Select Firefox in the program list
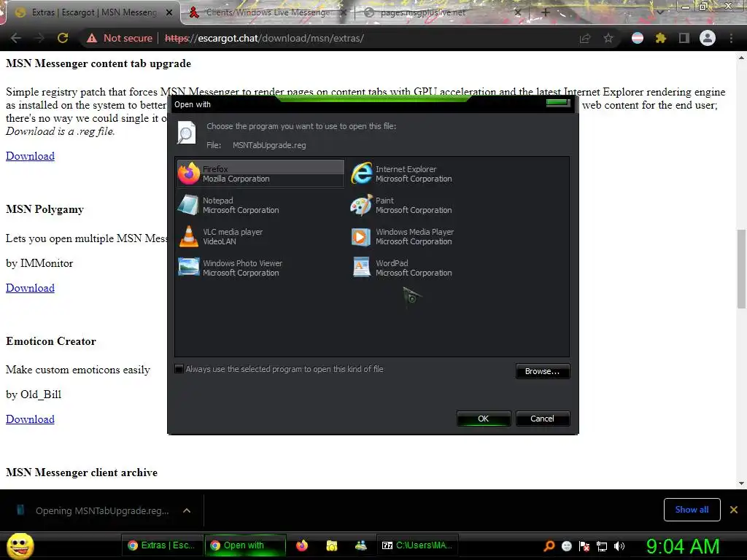Image resolution: width=747 pixels, height=560 pixels. (260, 174)
